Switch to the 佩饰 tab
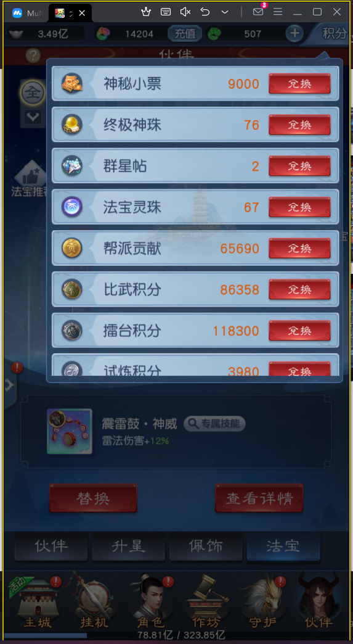353x644 pixels. (206, 547)
